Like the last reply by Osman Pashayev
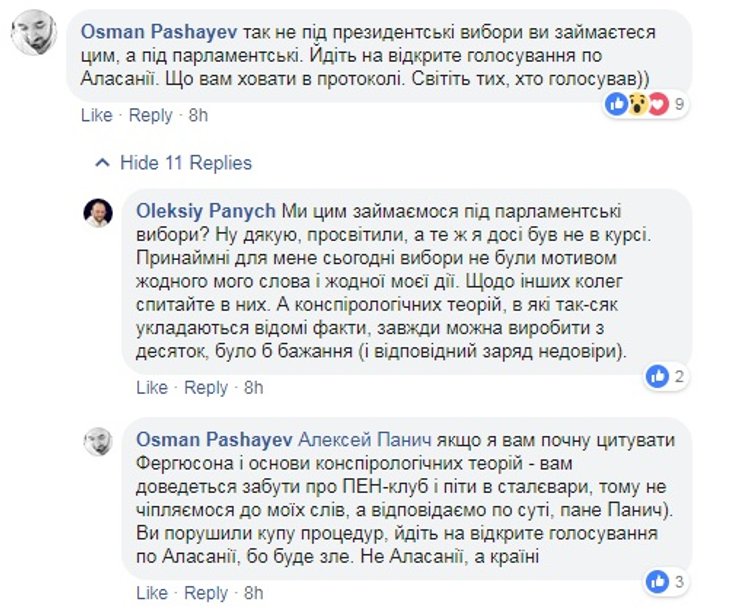The width and height of the screenshot is (740, 613). point(152,593)
